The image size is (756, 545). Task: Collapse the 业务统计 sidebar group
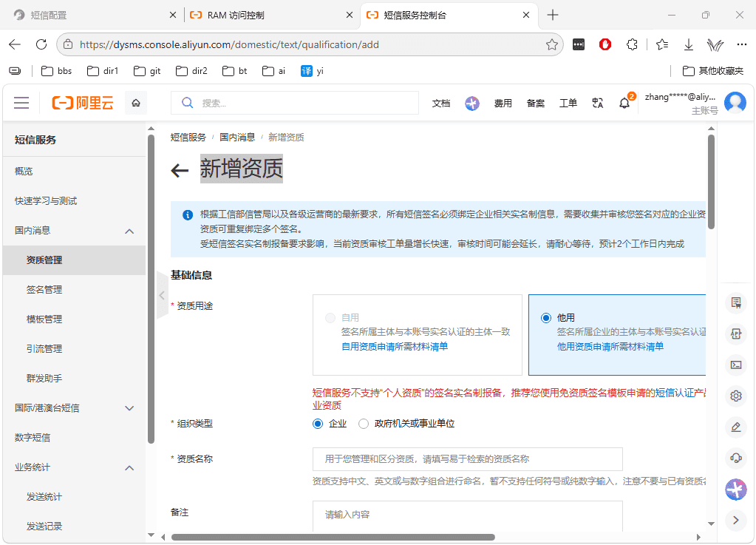(129, 468)
